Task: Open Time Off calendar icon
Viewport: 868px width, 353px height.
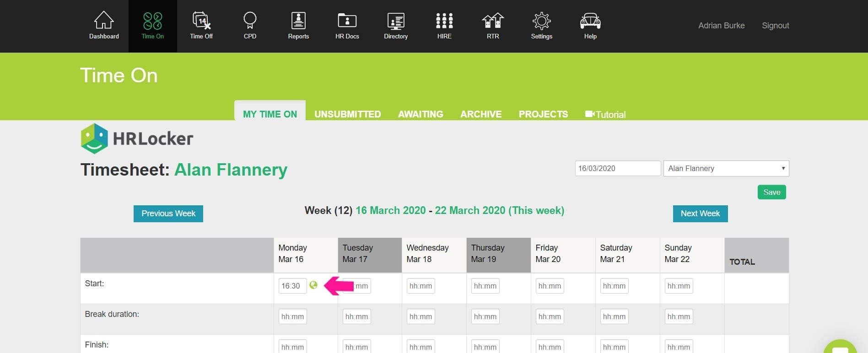Action: click(x=201, y=21)
